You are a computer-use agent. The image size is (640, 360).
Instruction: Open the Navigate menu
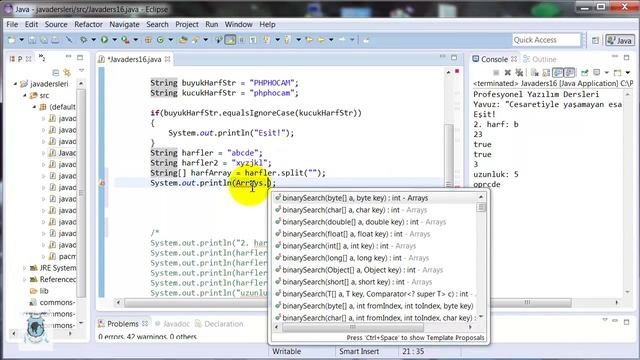click(124, 24)
